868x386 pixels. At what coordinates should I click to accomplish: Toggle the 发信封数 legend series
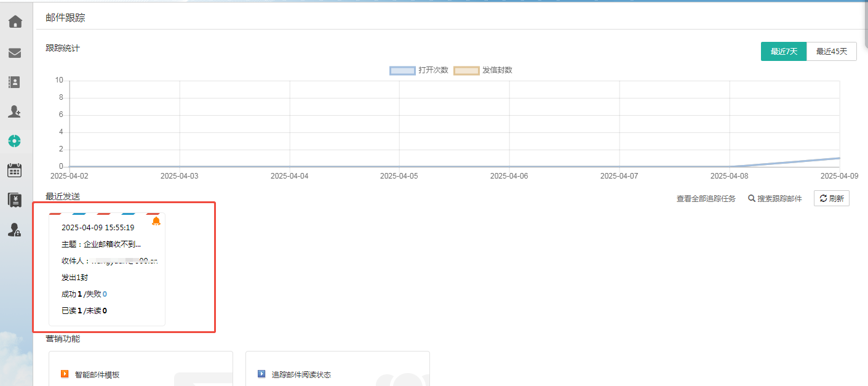483,70
